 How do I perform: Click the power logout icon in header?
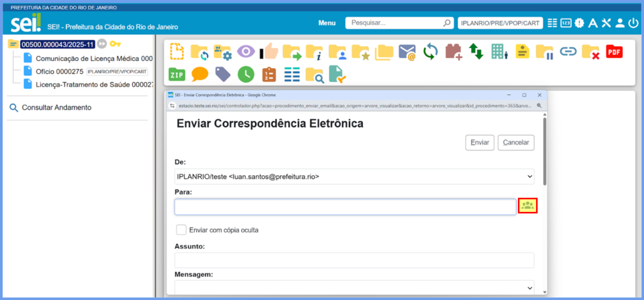(634, 23)
